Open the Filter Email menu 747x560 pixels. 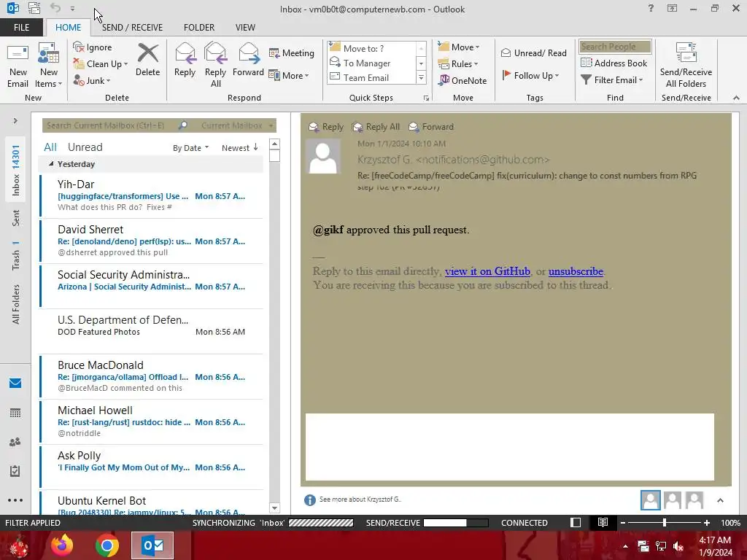click(x=612, y=80)
